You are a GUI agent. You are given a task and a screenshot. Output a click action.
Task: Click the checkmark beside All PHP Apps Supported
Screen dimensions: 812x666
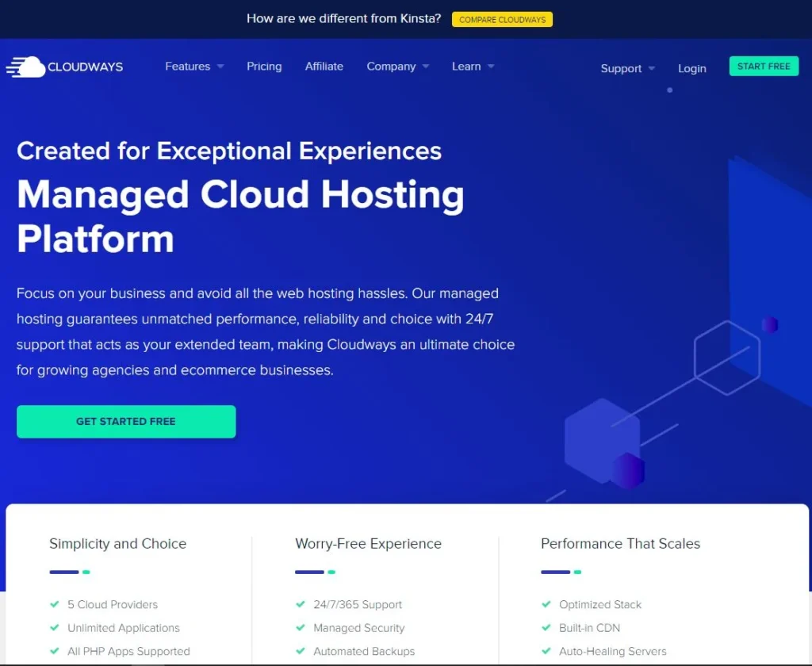[55, 650]
